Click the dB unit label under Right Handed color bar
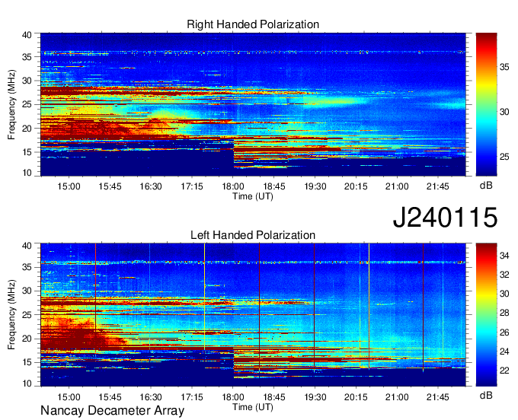The height and width of the screenshot is (420, 518). (486, 186)
